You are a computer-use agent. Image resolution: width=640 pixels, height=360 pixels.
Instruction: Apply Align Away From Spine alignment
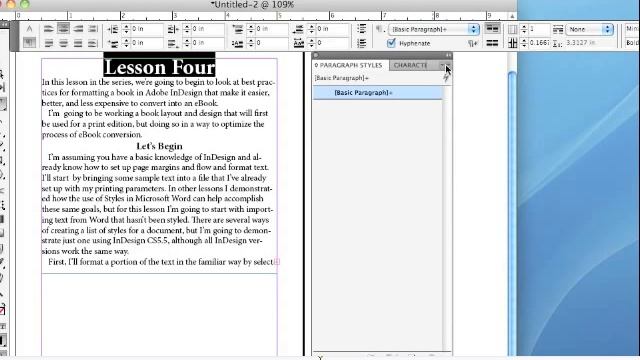click(x=93, y=43)
